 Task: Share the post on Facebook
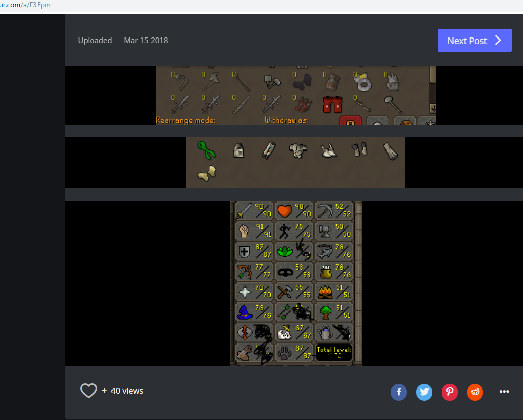coord(399,392)
